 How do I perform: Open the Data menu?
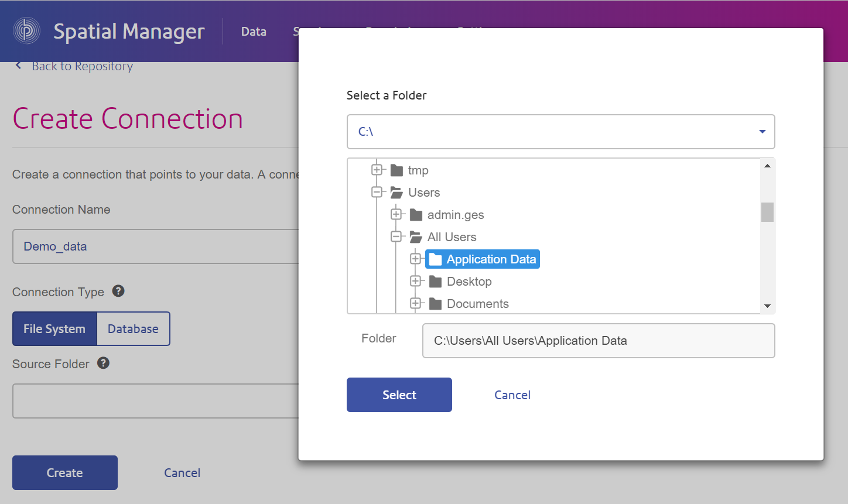[253, 31]
